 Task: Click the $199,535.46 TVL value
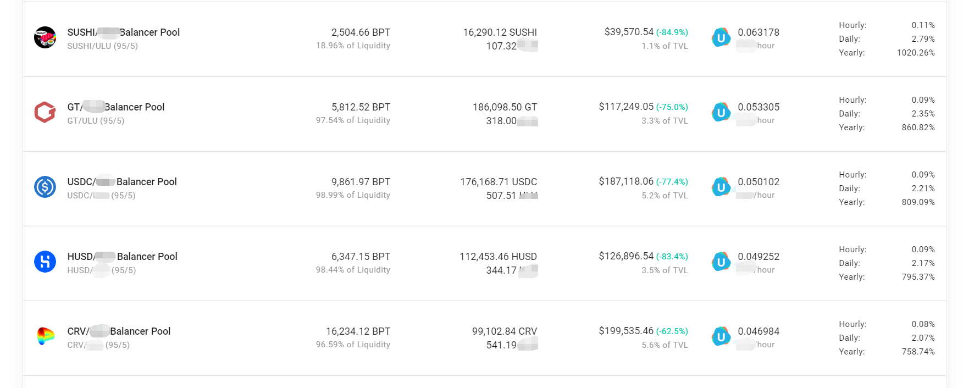coord(626,331)
